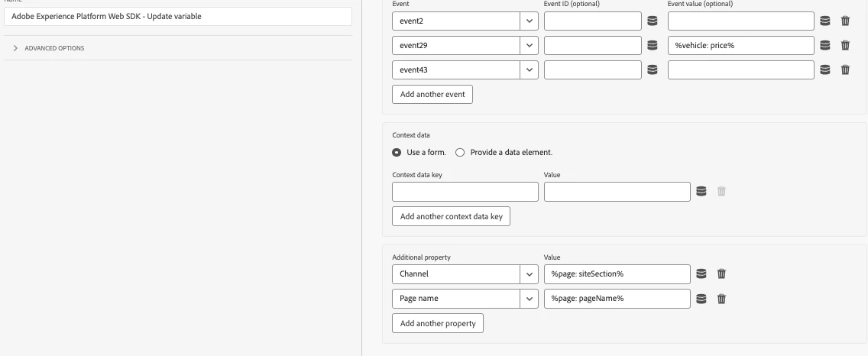The height and width of the screenshot is (356, 868).
Task: Delete the event2 row
Action: [x=845, y=21]
